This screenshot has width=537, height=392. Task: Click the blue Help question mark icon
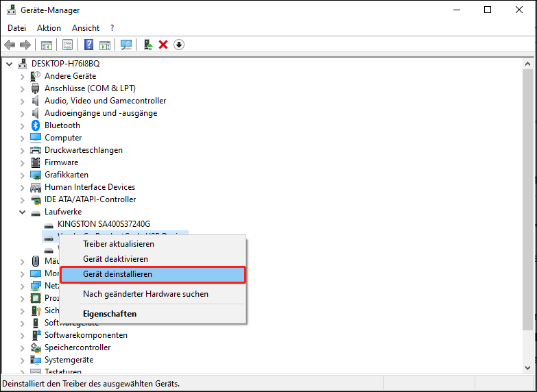pos(88,45)
